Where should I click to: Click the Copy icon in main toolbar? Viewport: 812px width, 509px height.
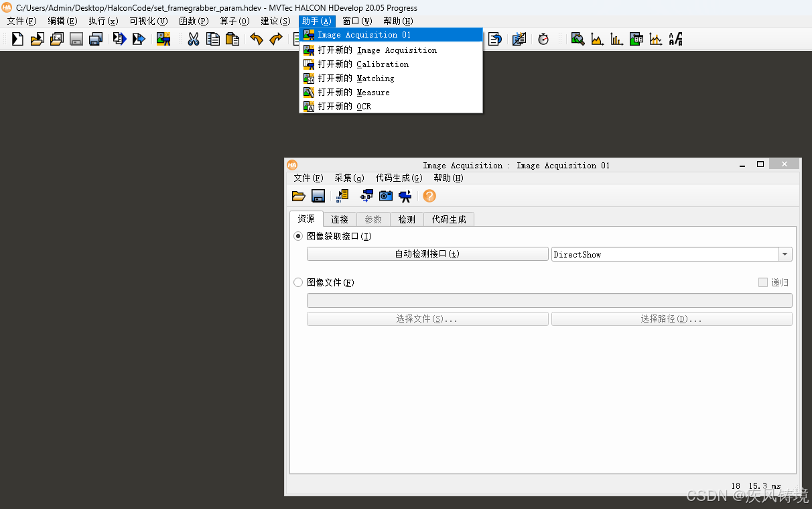pyautogui.click(x=213, y=39)
